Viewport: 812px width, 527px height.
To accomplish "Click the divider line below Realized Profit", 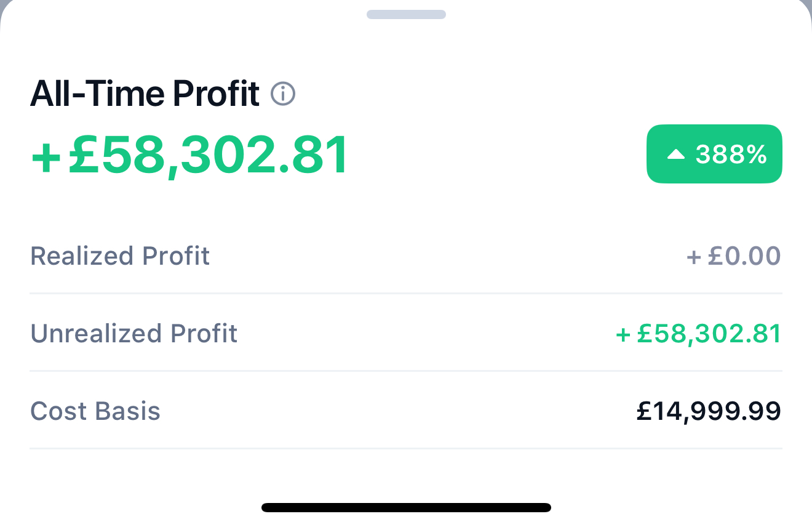I will (406, 294).
